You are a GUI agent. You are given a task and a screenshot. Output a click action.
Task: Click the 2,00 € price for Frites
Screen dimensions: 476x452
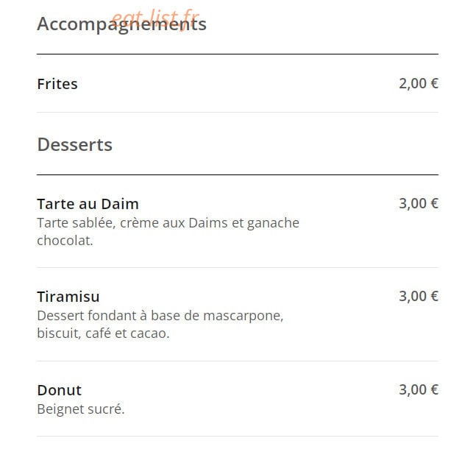point(419,83)
